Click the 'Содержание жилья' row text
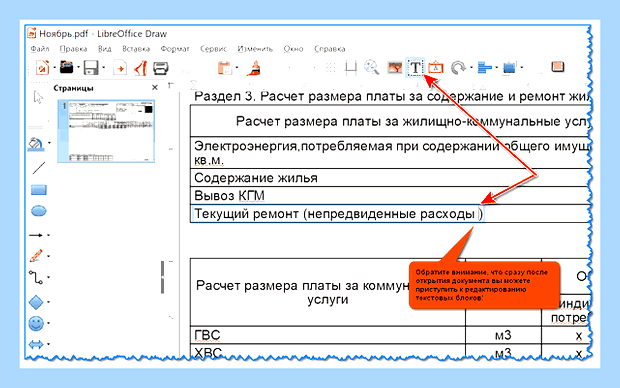This screenshot has width=620, height=388. coord(256,178)
